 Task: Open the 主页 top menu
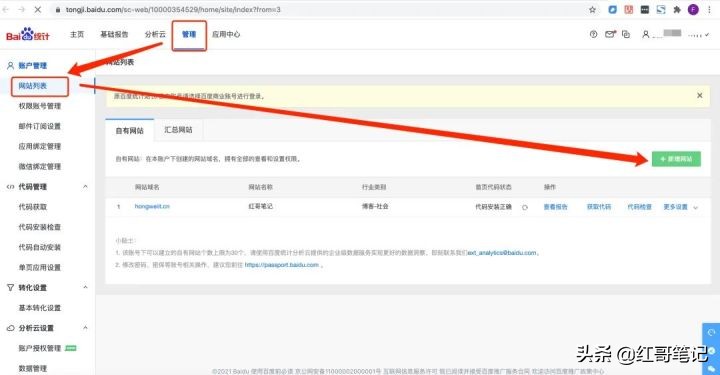coord(77,34)
